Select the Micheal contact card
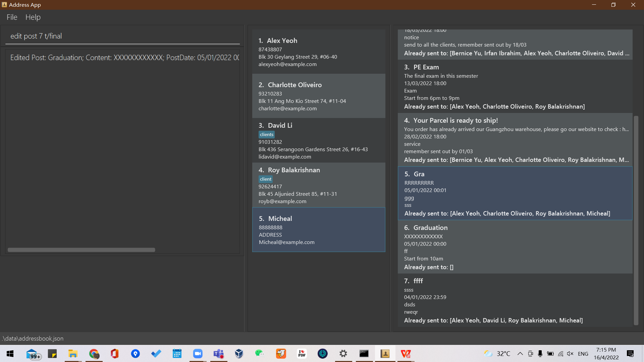The width and height of the screenshot is (644, 362). [318, 230]
